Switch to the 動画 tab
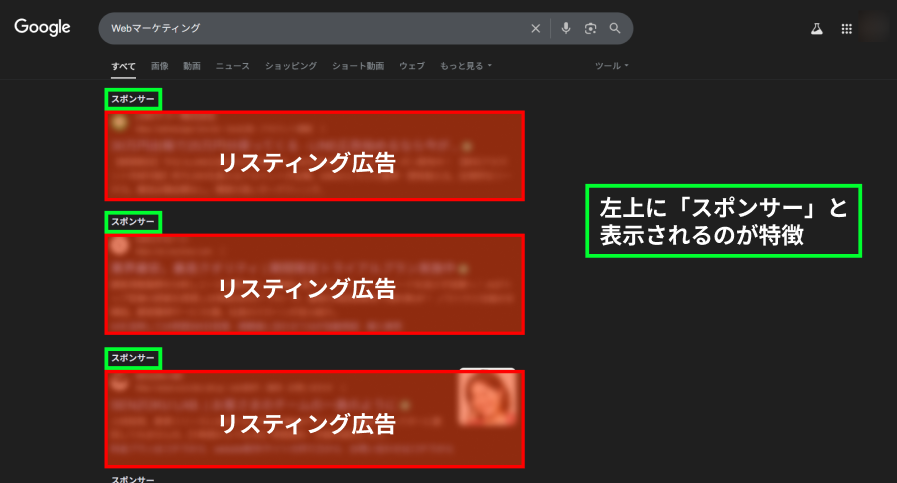 tap(192, 66)
